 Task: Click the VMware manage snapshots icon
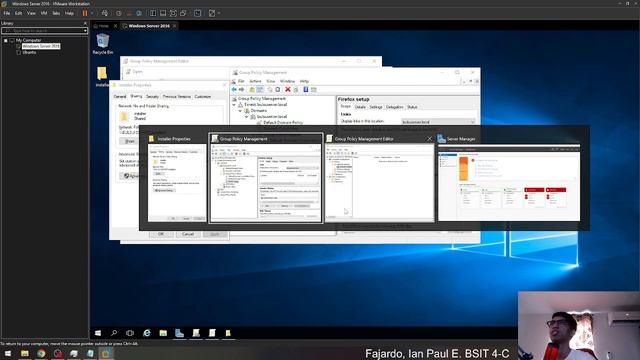coord(139,13)
